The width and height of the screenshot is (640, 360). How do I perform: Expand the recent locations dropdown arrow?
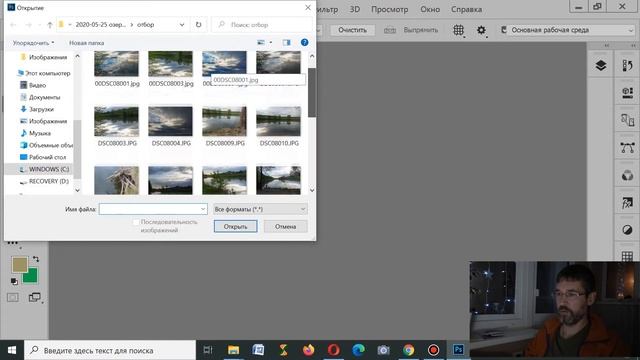tap(39, 25)
